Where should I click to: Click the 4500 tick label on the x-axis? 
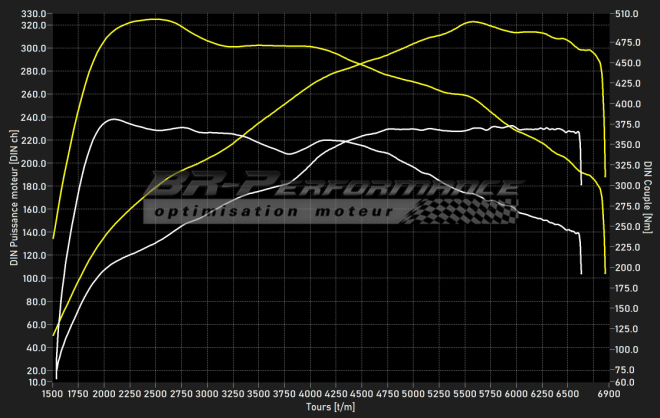pyautogui.click(x=362, y=394)
